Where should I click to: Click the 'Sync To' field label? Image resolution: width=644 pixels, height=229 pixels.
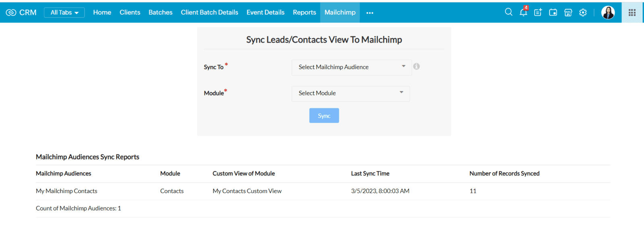pos(214,67)
